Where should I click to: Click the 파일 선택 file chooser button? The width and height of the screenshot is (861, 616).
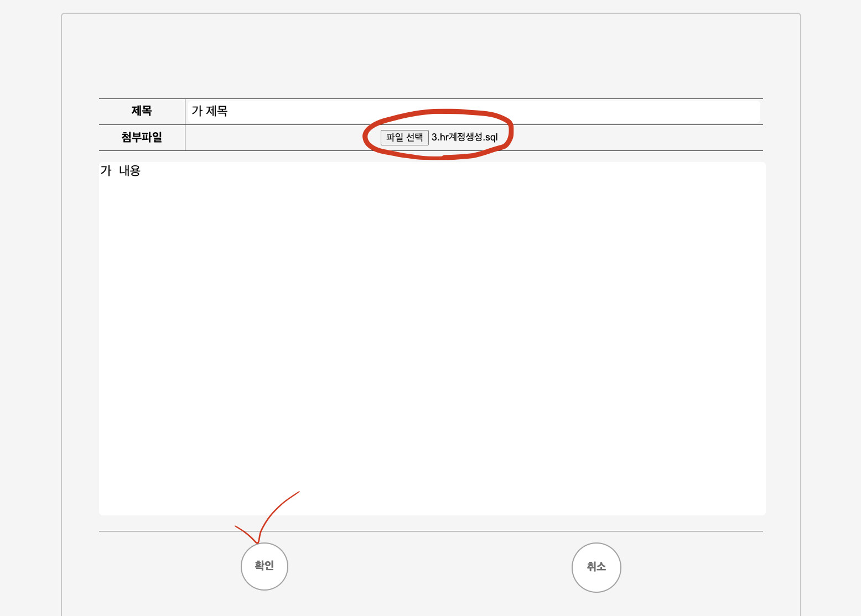click(x=404, y=137)
